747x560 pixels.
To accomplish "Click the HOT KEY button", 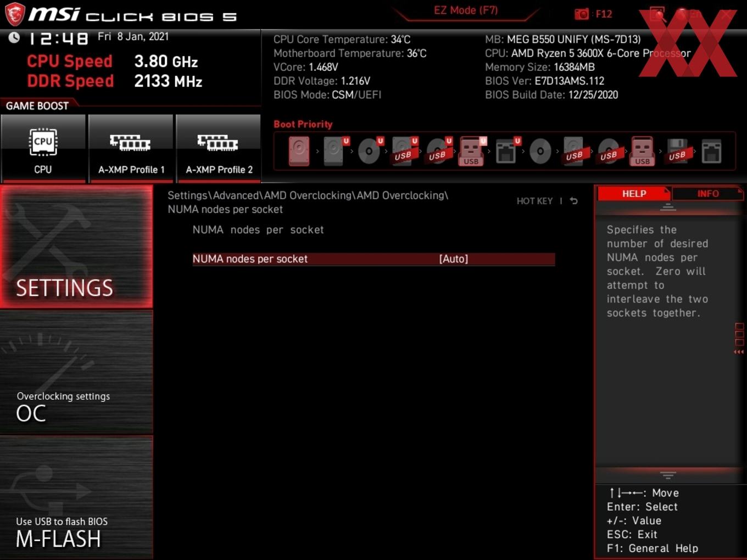I will tap(534, 201).
